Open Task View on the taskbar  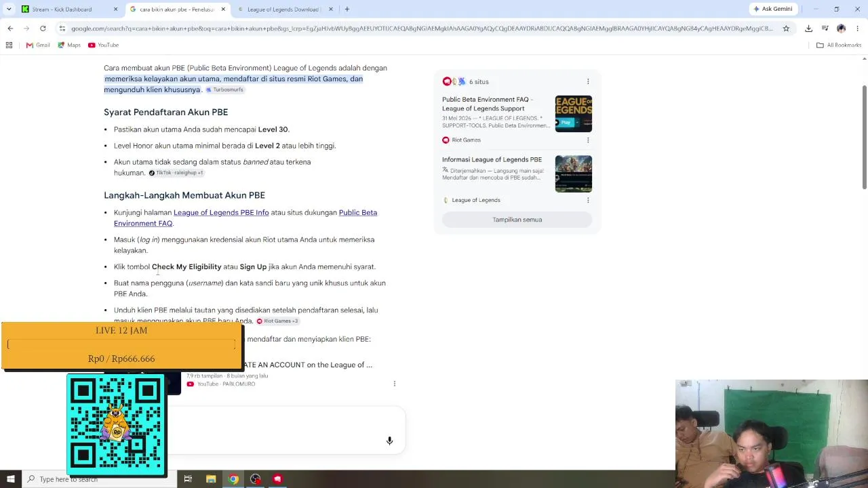point(188,479)
